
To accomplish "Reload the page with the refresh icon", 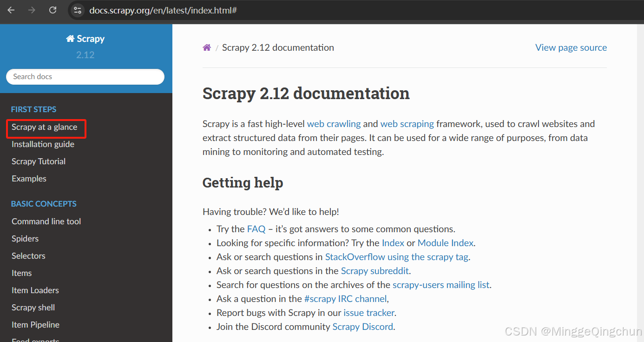I will pos(53,10).
